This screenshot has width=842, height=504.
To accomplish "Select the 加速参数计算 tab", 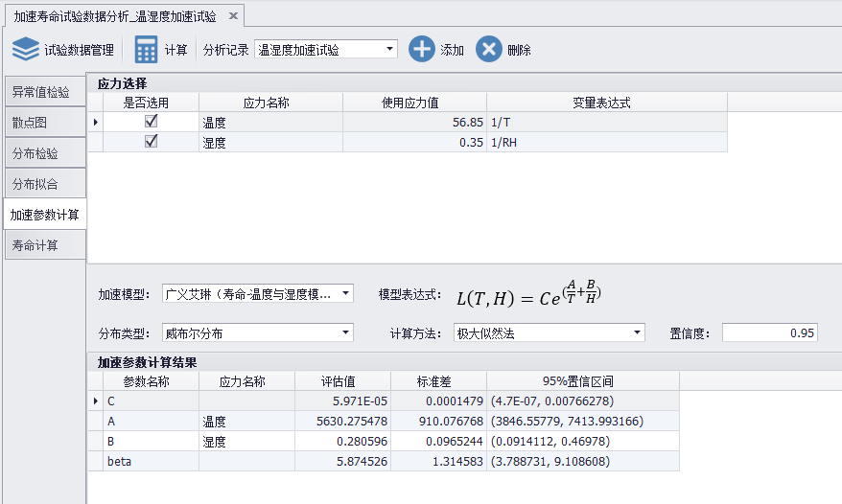I will click(45, 215).
